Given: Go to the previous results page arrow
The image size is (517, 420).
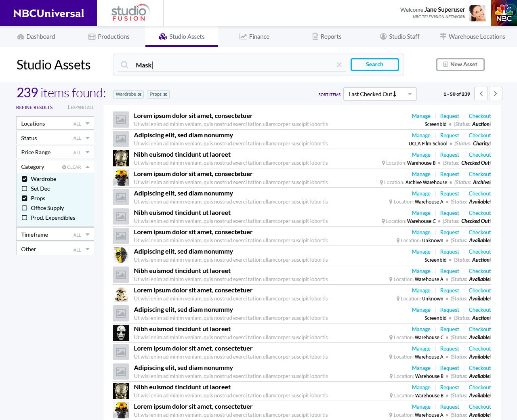Looking at the screenshot, I should coord(481,94).
